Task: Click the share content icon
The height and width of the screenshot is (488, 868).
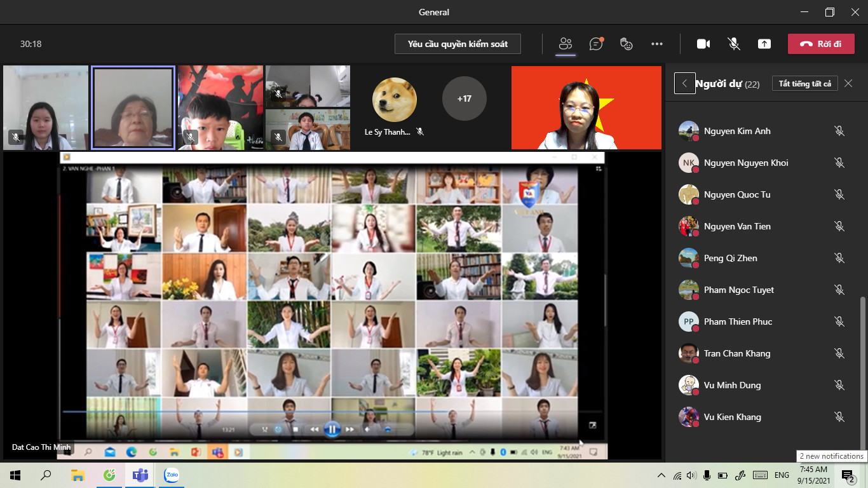Action: [764, 44]
